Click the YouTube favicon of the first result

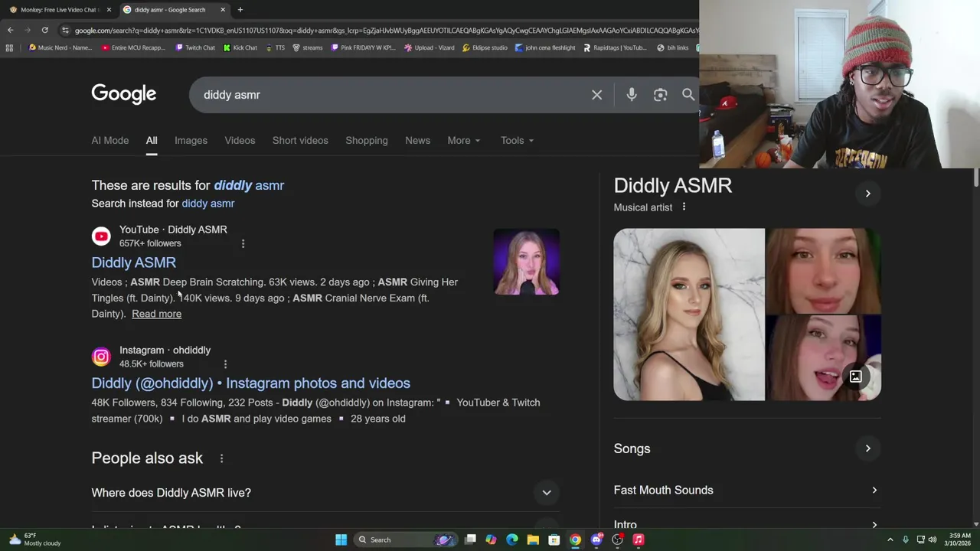coord(101,236)
